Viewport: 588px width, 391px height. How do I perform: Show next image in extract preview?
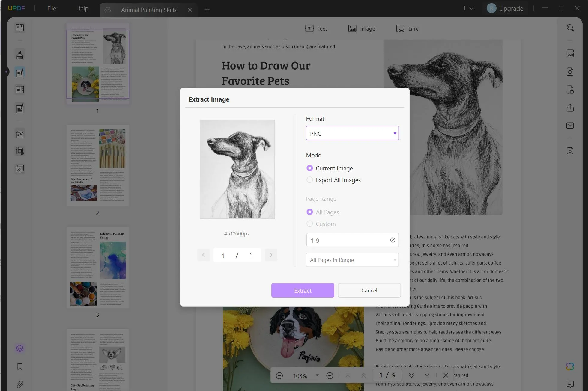(271, 255)
